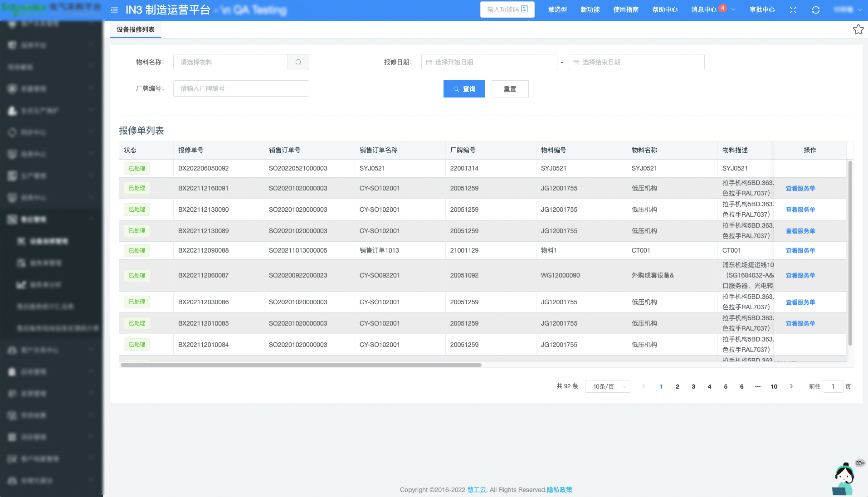Collapse the sidebar with the hamburger menu icon
This screenshot has height=497, width=868.
114,10
